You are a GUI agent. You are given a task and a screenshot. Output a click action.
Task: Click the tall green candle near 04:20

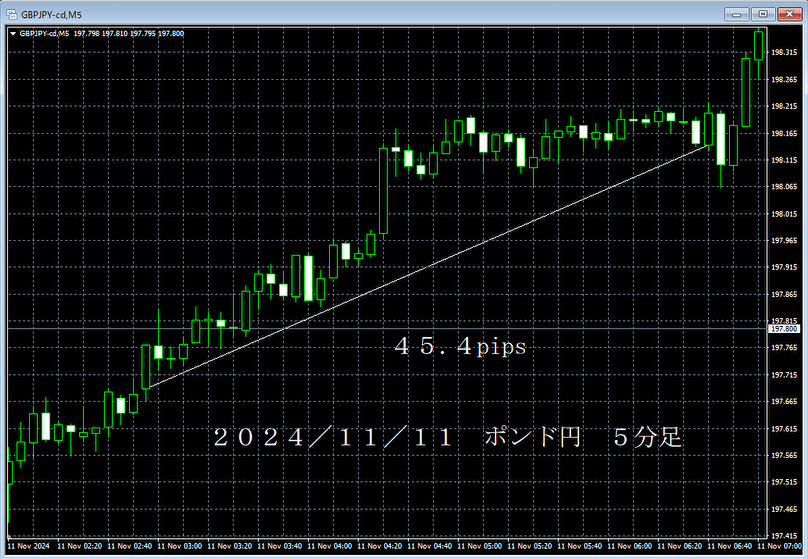(383, 190)
